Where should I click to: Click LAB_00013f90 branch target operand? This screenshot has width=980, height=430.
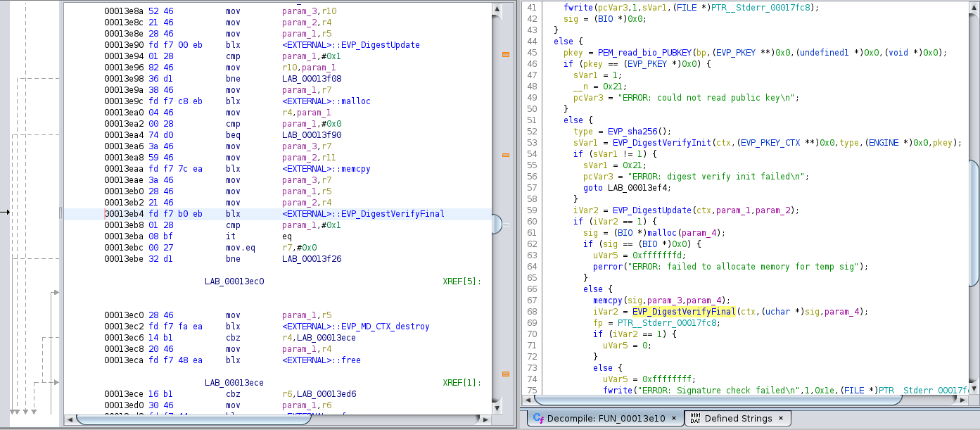tap(312, 135)
